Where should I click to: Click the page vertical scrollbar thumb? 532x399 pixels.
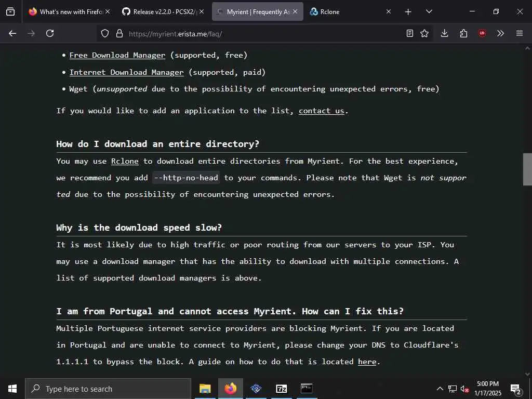click(x=527, y=169)
